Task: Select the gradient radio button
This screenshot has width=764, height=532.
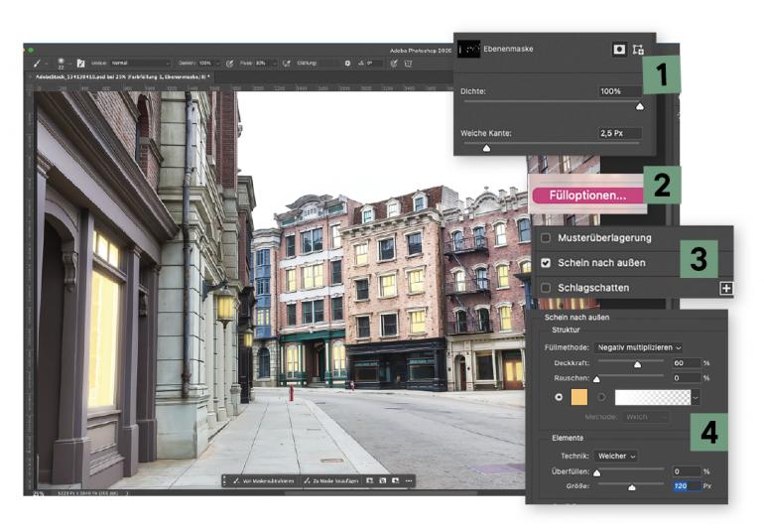Action: coord(601,397)
